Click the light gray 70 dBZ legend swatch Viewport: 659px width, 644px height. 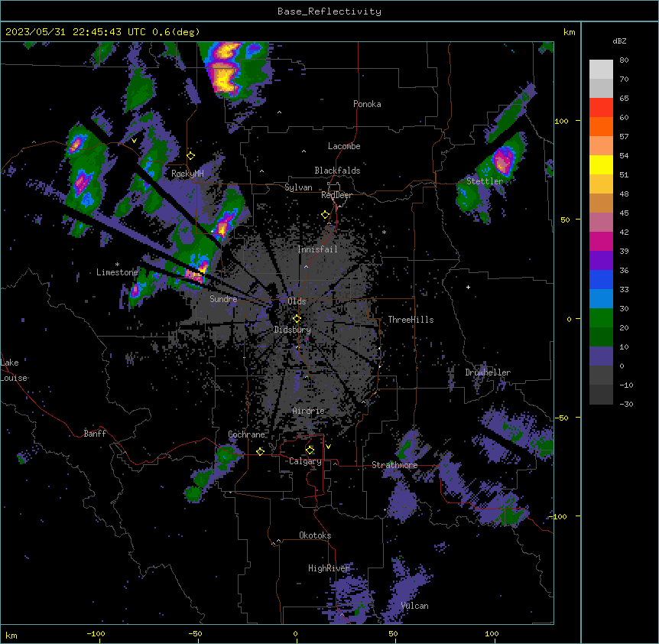click(601, 70)
